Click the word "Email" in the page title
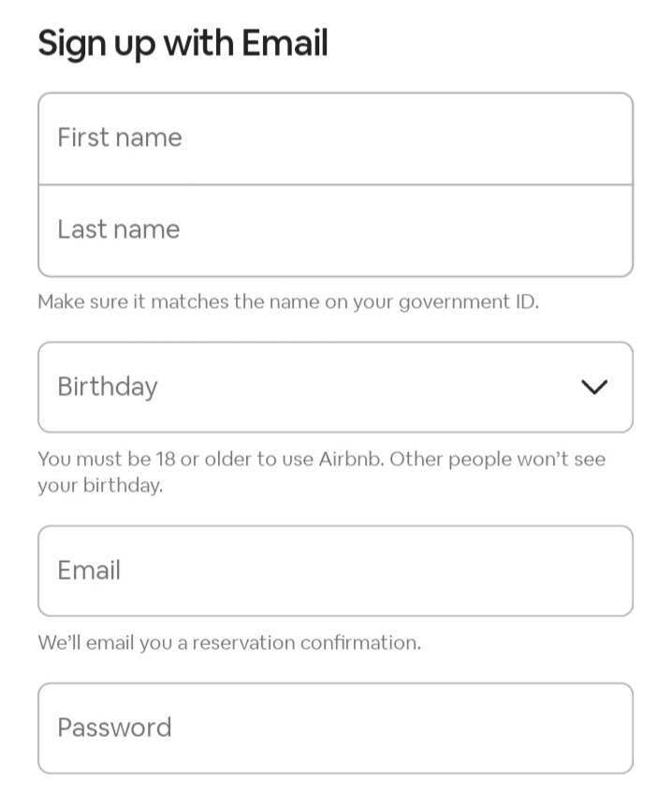Viewport: 672px width, 793px height. (285, 43)
